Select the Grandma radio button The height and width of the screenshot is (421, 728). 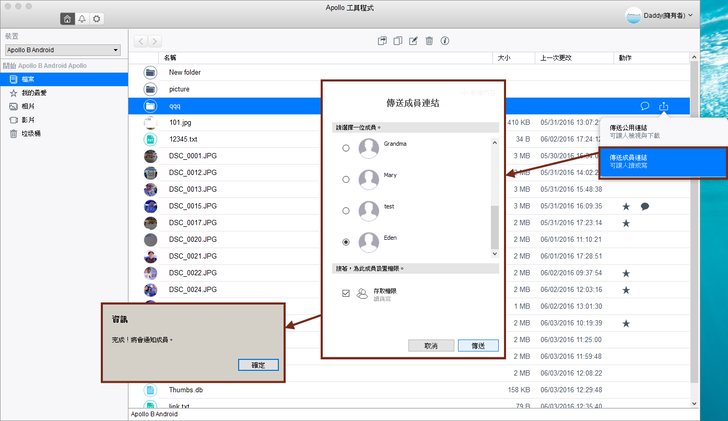point(346,148)
